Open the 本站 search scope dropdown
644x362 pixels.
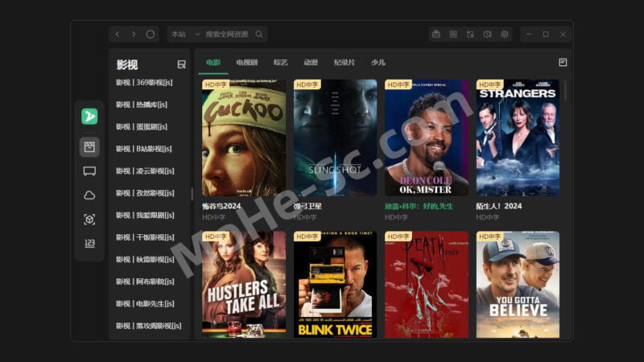pyautogui.click(x=185, y=35)
